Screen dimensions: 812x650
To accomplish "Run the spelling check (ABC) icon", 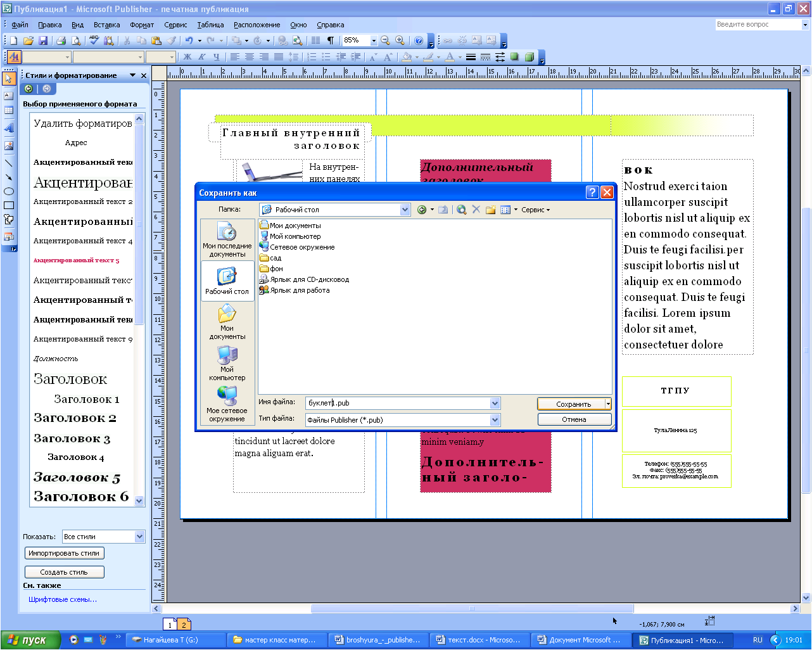I will click(94, 41).
